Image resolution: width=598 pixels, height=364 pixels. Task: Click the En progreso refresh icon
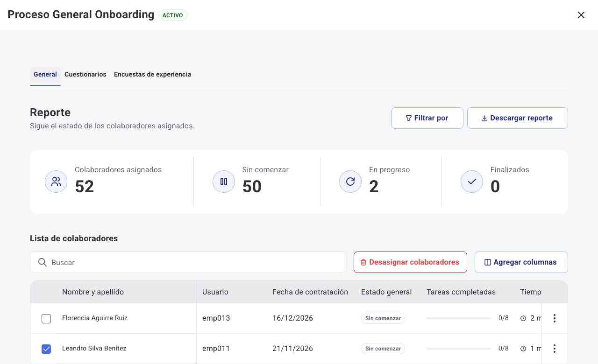350,182
